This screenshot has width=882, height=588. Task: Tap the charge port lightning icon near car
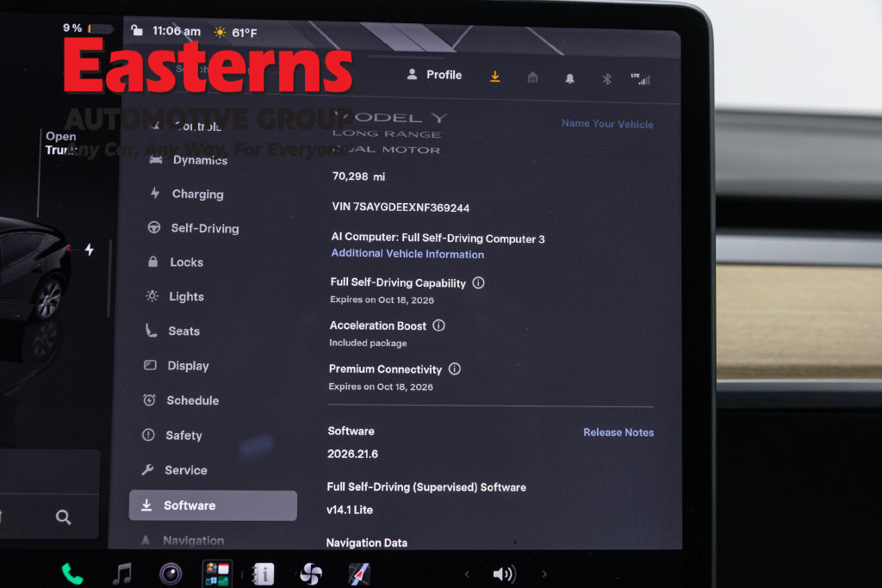coord(90,249)
